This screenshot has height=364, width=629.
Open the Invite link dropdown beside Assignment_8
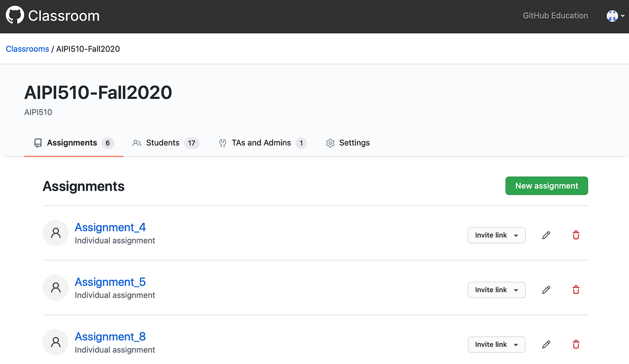click(x=496, y=344)
